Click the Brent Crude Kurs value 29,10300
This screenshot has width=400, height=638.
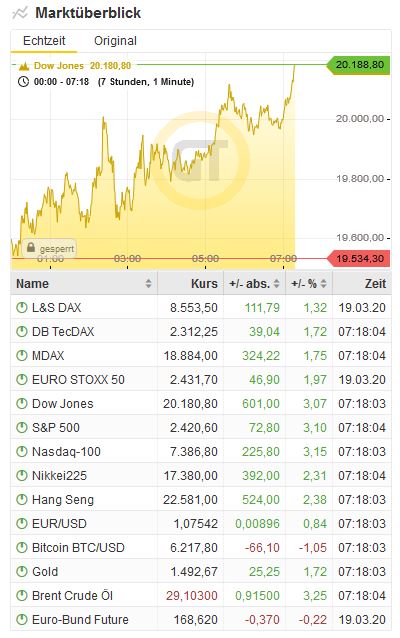192,596
